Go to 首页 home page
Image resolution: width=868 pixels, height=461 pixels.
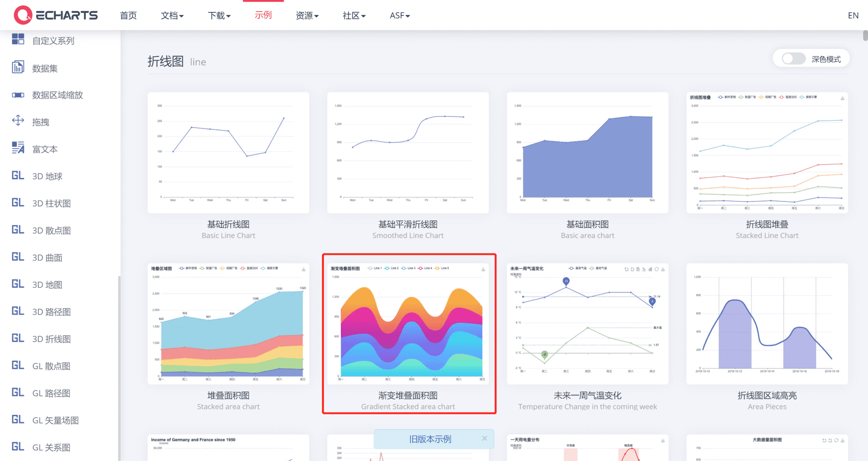pyautogui.click(x=128, y=15)
